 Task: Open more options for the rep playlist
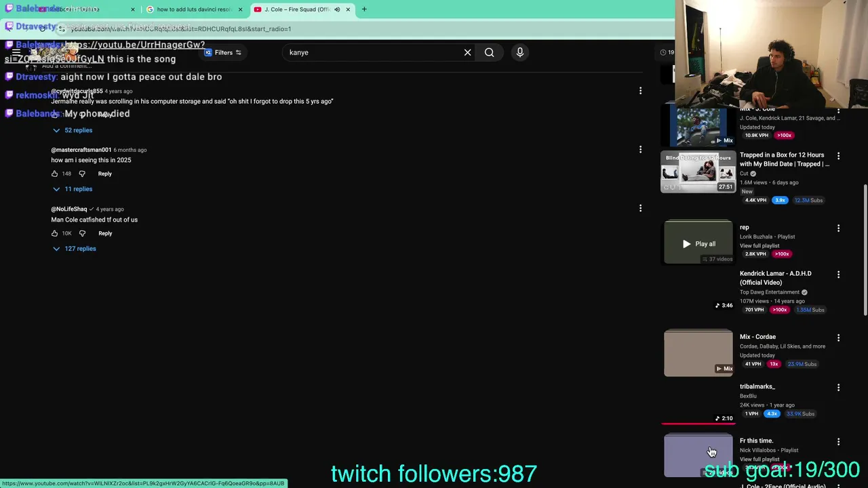click(838, 228)
